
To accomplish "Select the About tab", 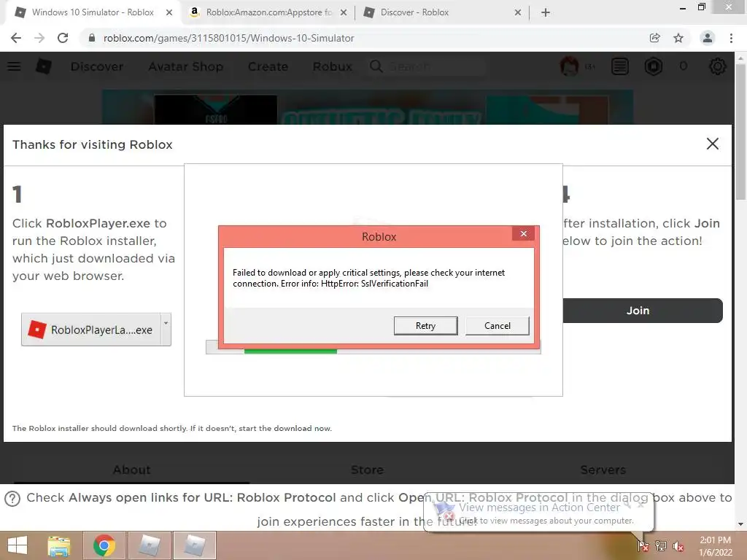I will pos(132,470).
